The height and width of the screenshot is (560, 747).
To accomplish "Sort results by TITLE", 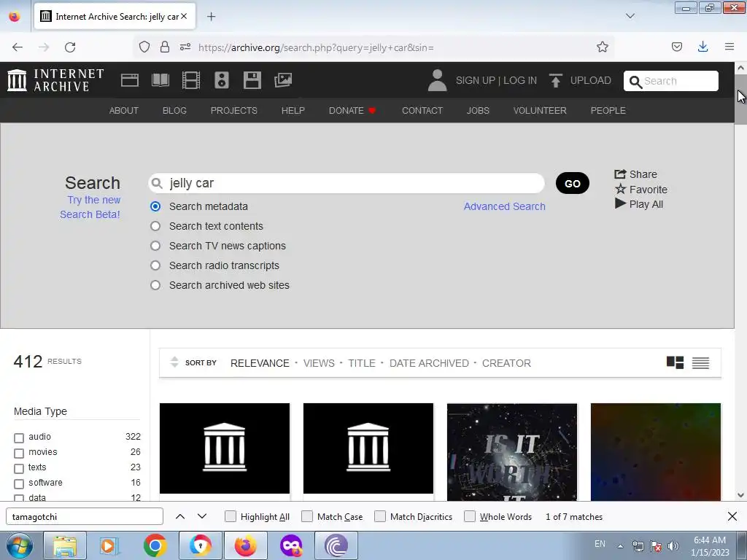I will [x=362, y=363].
